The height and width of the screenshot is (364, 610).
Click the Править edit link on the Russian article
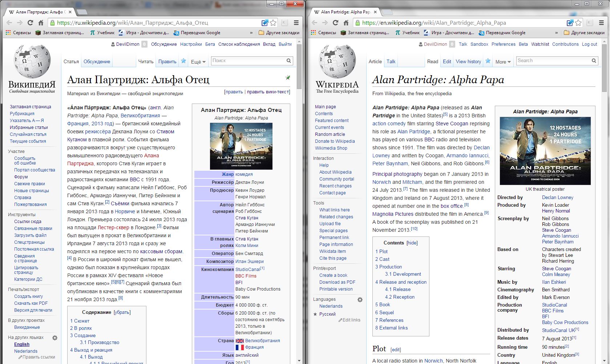click(167, 61)
